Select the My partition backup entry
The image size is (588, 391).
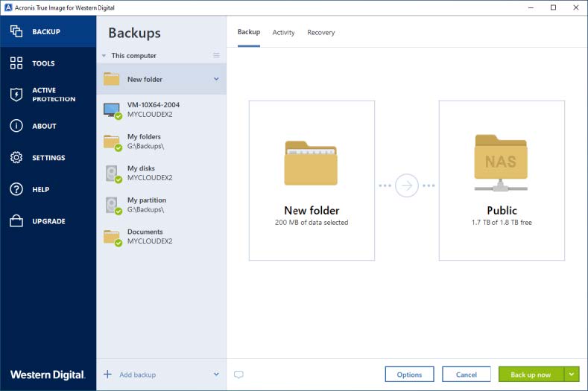point(161,206)
